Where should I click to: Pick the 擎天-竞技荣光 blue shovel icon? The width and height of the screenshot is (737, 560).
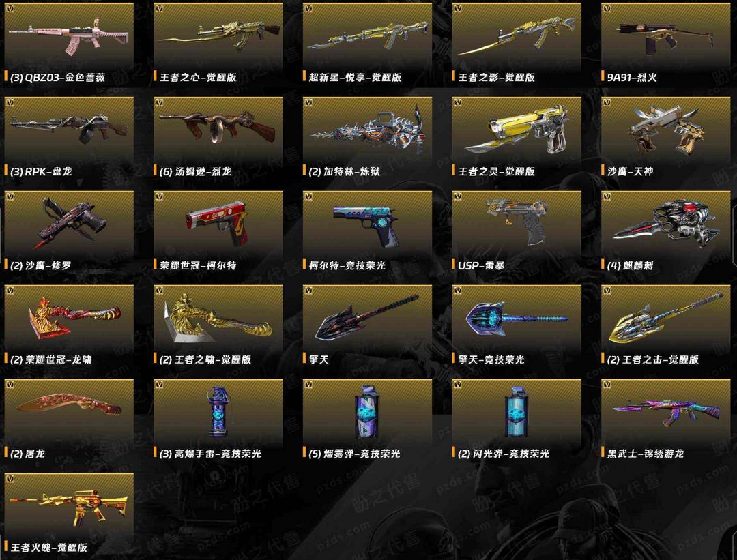[516, 318]
